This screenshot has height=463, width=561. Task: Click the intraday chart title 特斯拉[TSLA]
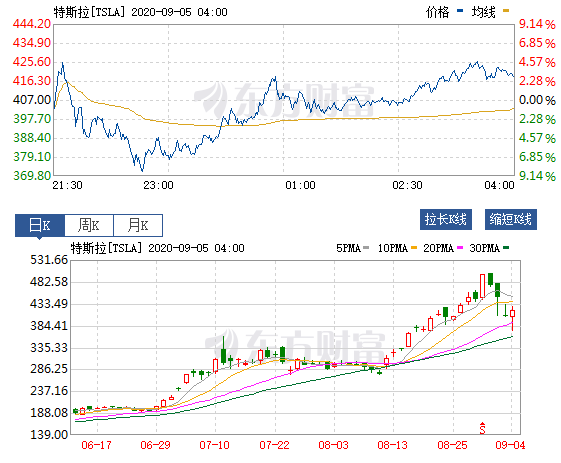(x=89, y=12)
